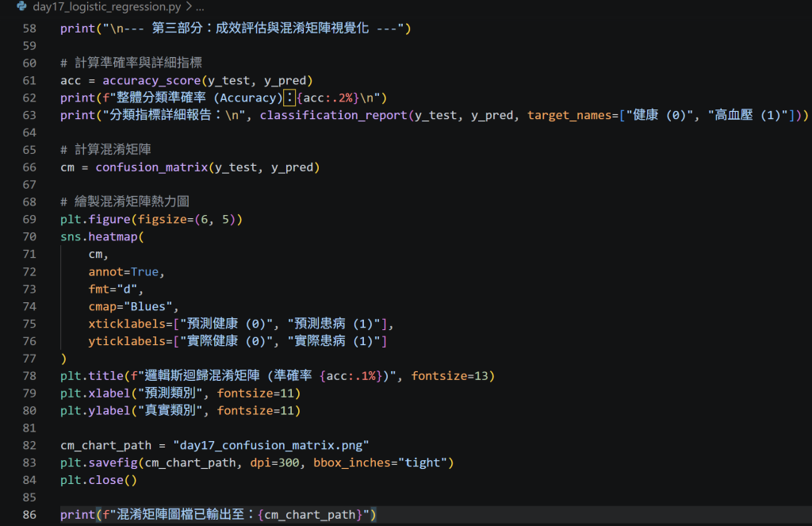The width and height of the screenshot is (812, 526).
Task: Click the comment "# 繪製混淆矩陣熱力圖" on line 68
Action: click(x=124, y=202)
